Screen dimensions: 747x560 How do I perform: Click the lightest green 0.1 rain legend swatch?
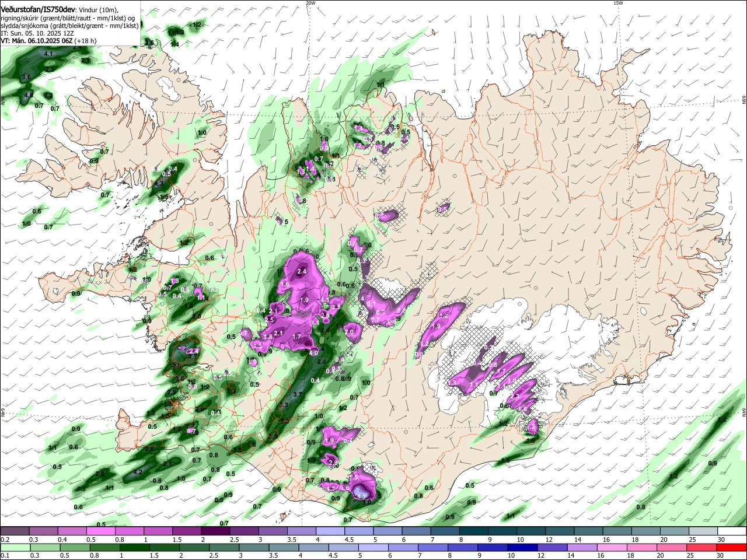(15, 547)
